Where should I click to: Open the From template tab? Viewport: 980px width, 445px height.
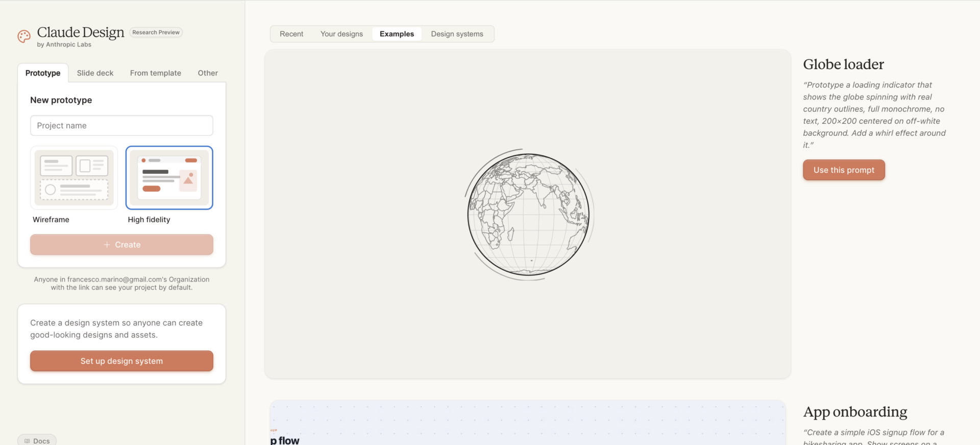coord(156,73)
